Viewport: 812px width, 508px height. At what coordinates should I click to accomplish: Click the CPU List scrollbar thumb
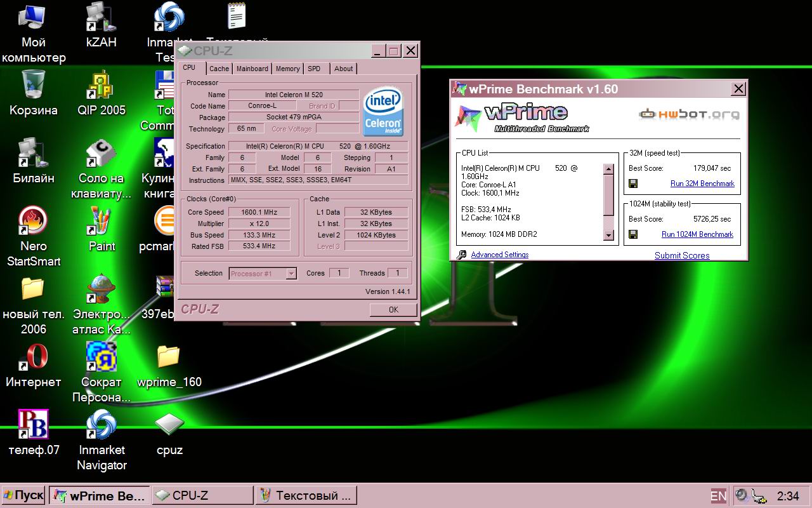point(608,195)
